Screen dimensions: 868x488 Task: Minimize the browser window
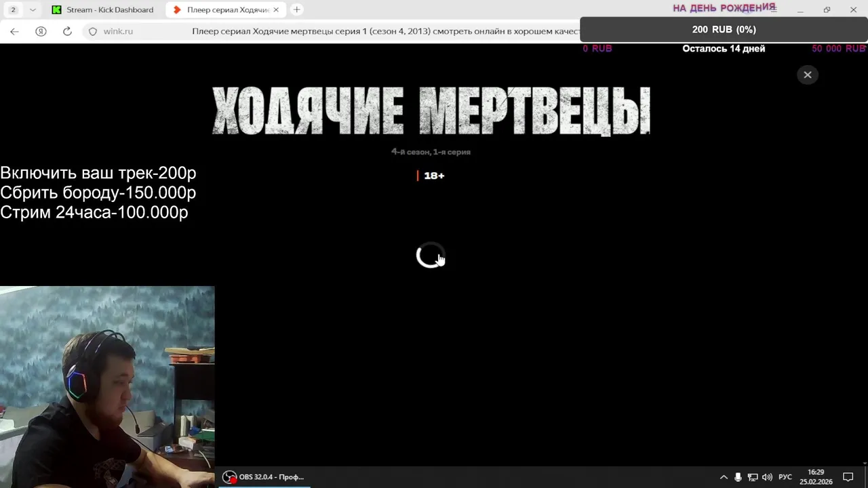(800, 9)
